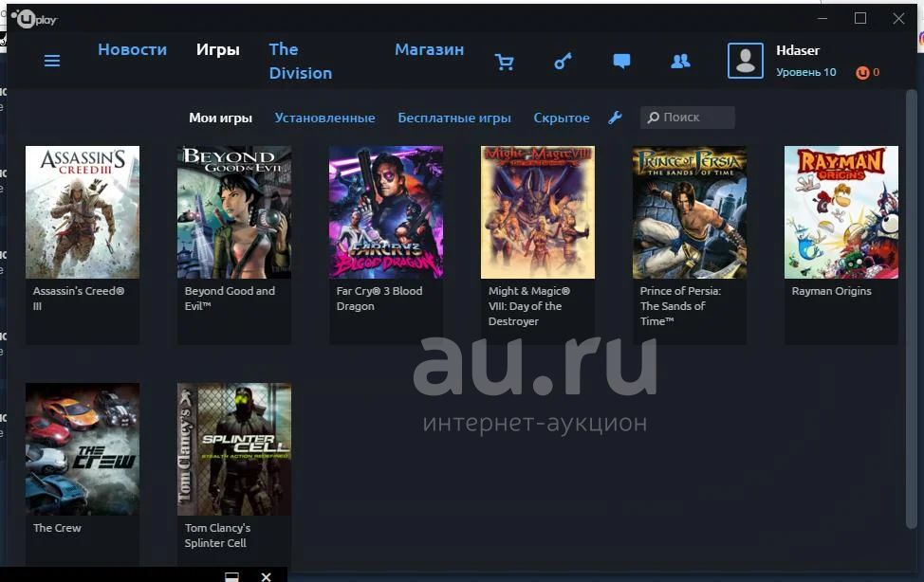Click the search magnifier icon
The width and height of the screenshot is (924, 582).
[653, 118]
